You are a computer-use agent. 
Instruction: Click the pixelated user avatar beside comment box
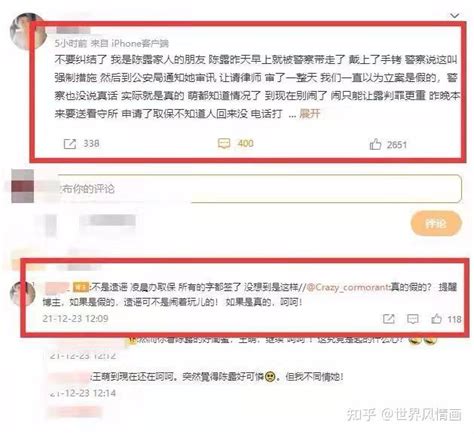click(23, 186)
